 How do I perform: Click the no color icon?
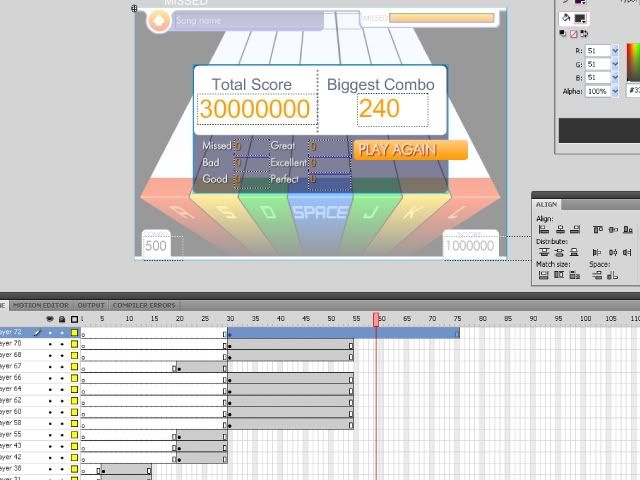tap(573, 34)
